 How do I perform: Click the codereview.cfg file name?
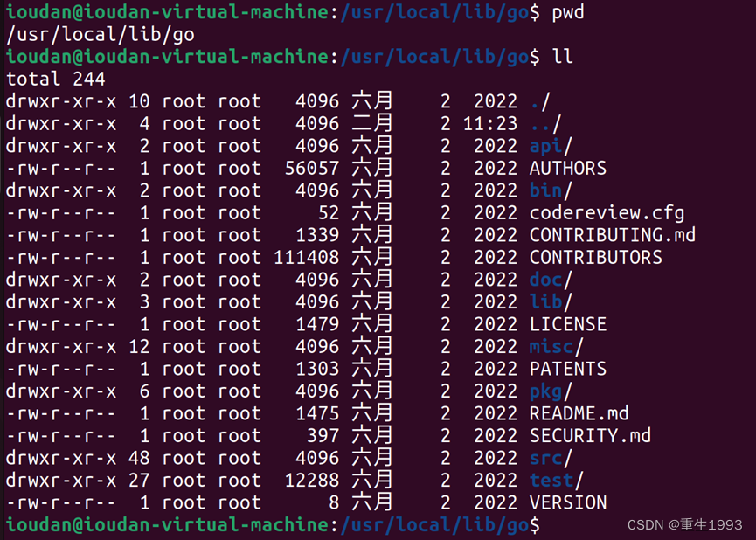click(x=606, y=212)
